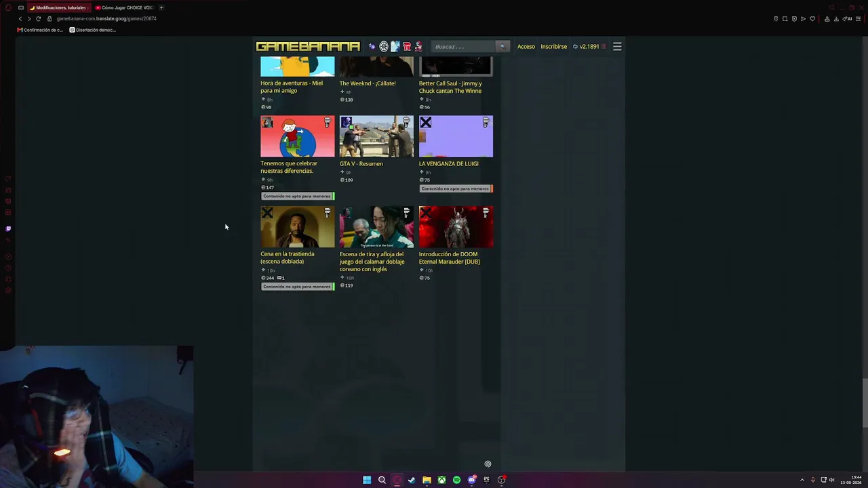Click the address bar URL
The width and height of the screenshot is (868, 488).
pos(106,18)
